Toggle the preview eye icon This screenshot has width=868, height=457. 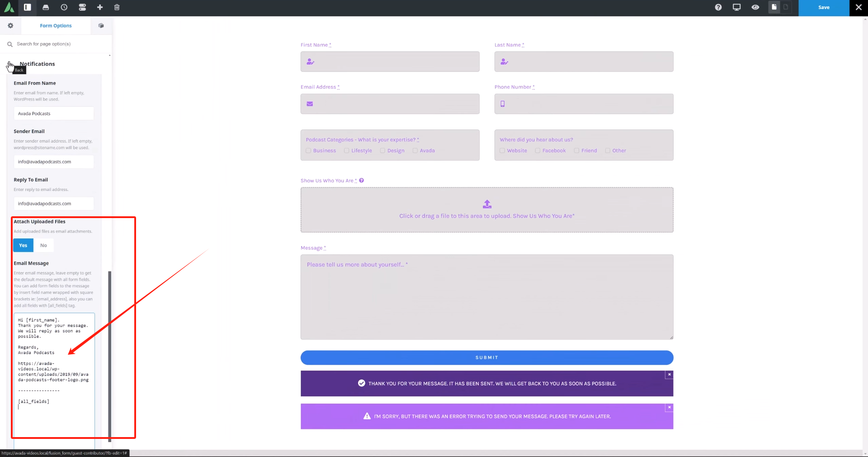[x=755, y=7]
